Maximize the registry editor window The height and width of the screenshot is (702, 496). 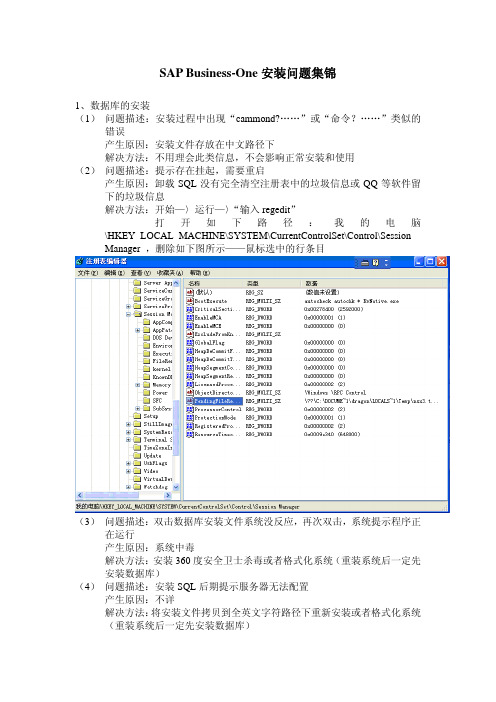coord(430,262)
